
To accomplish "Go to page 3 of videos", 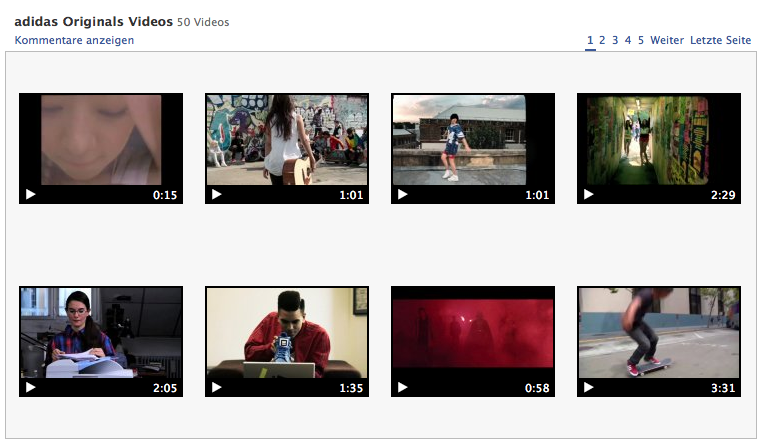I will [615, 40].
